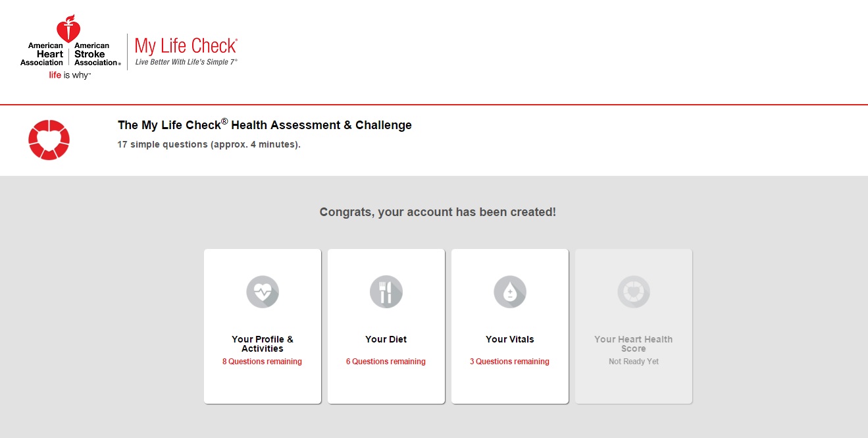Screen dimensions: 868x438
Task: Open the Your Diet card title
Action: [386, 339]
